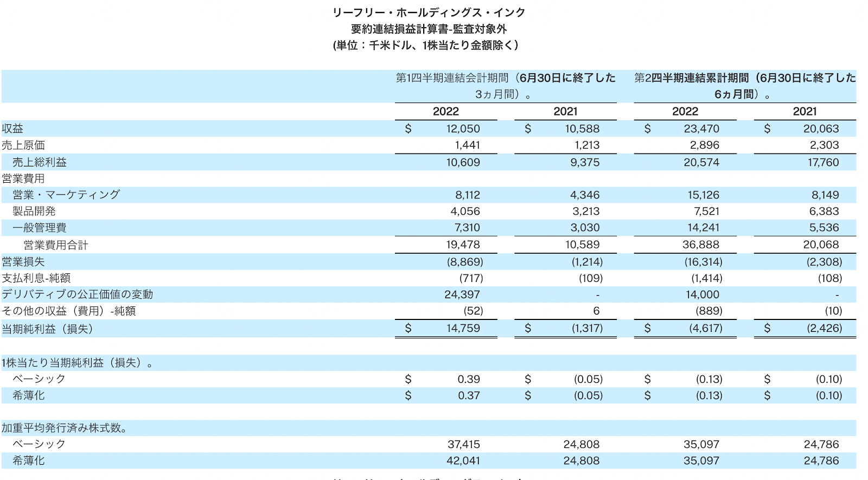Click net income value 14,759
868x480 pixels.
463,328
